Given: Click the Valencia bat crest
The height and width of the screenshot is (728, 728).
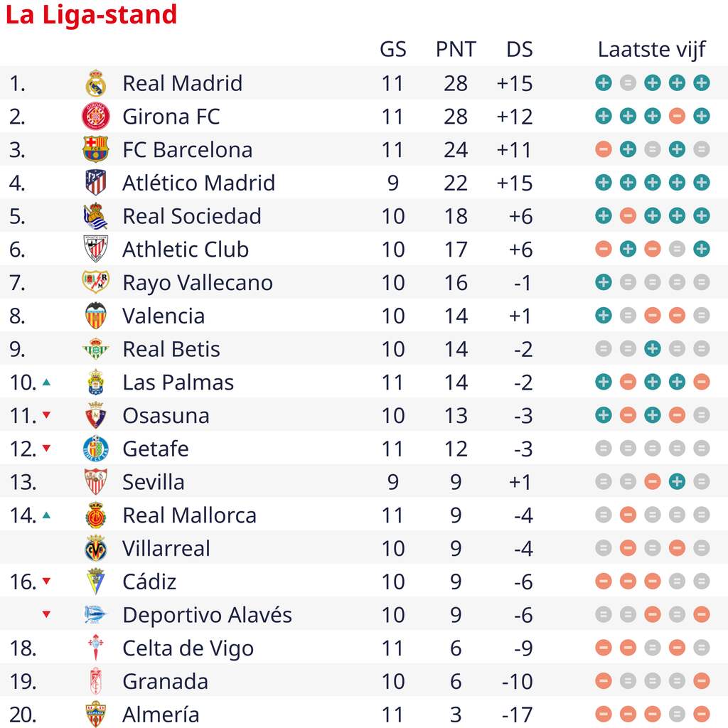Looking at the screenshot, I should click(x=96, y=316).
